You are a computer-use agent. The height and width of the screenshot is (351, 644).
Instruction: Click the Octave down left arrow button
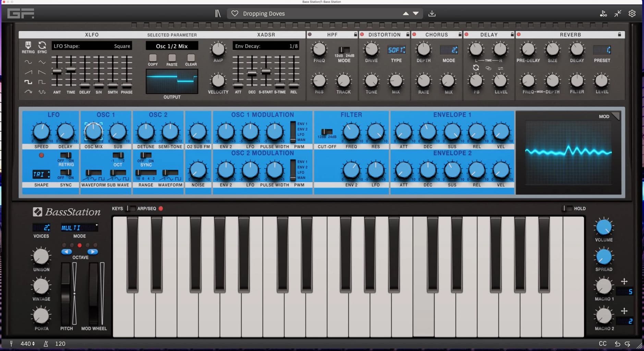(x=66, y=252)
